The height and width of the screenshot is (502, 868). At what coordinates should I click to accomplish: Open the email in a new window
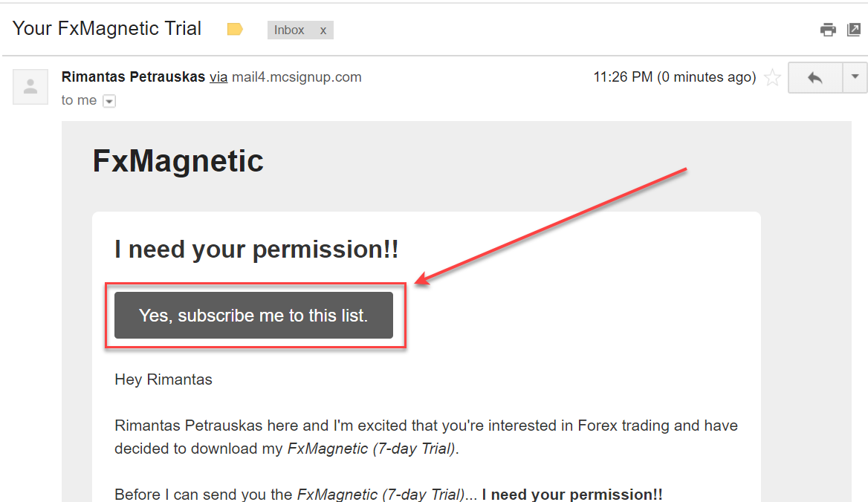(854, 30)
